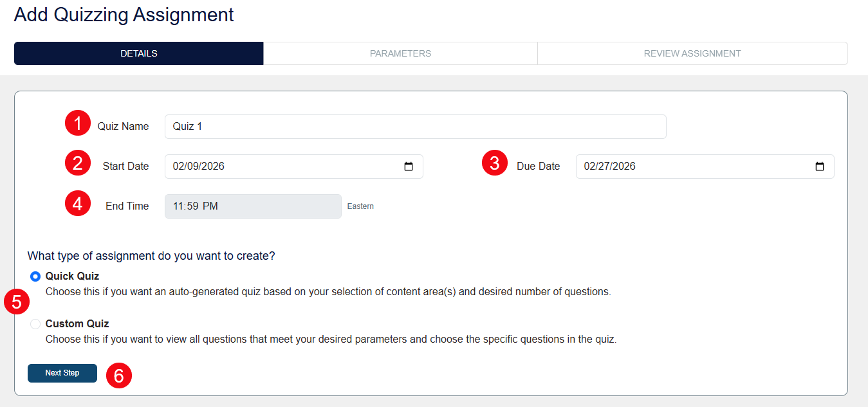
Task: Click the red numbered badge 1 beside Quiz Name
Action: (x=77, y=123)
